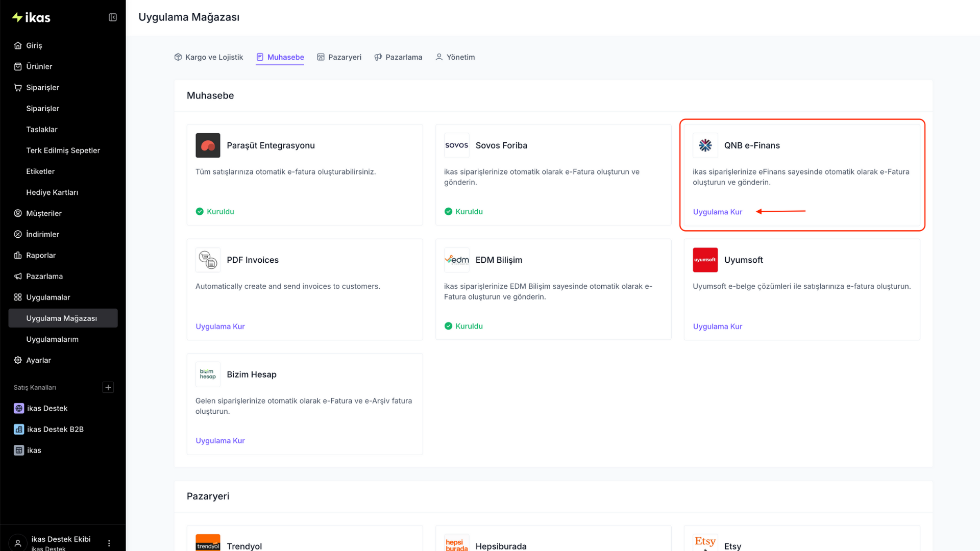Switch to the Pazarlama tab
This screenshot has height=551, width=980.
[399, 57]
